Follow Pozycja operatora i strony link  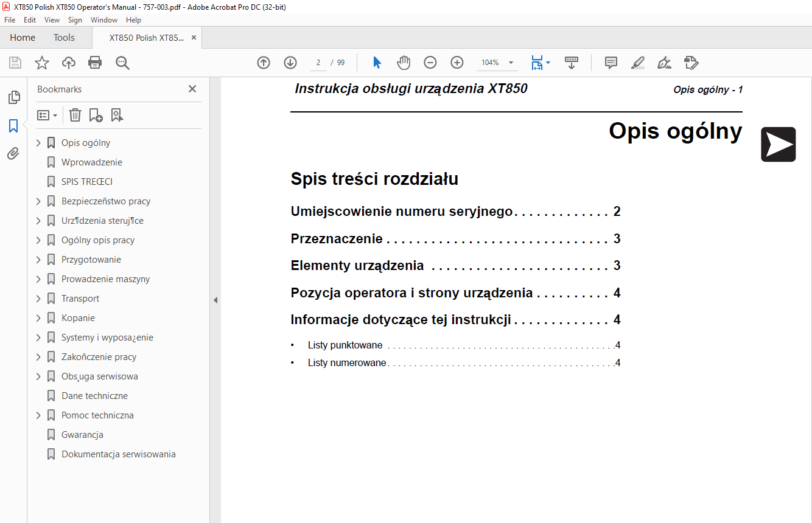pos(455,293)
